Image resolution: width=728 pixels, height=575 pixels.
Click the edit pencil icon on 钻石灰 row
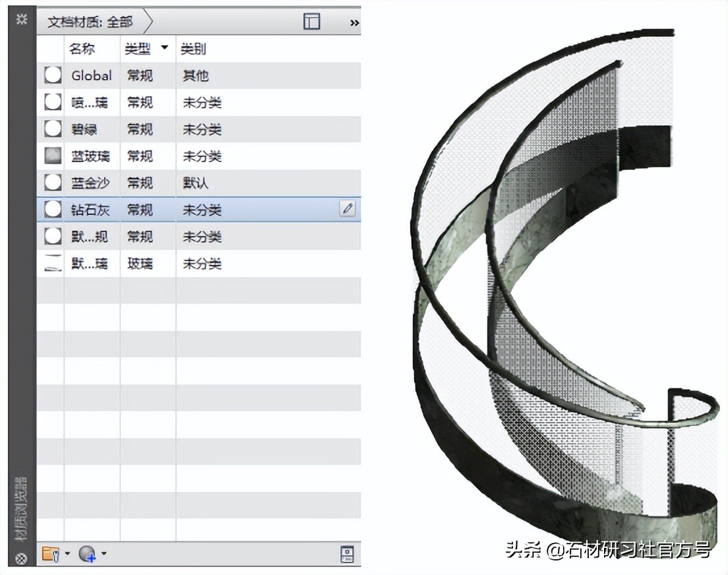tap(348, 208)
